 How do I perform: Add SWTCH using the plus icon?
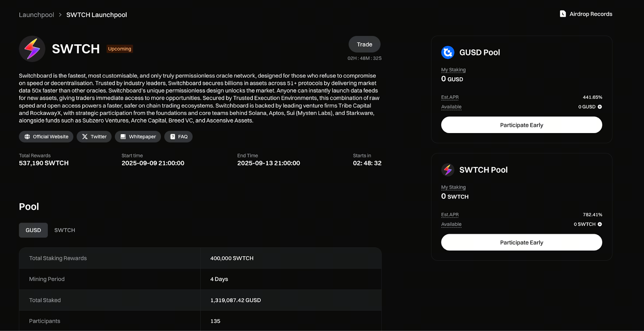pos(600,224)
